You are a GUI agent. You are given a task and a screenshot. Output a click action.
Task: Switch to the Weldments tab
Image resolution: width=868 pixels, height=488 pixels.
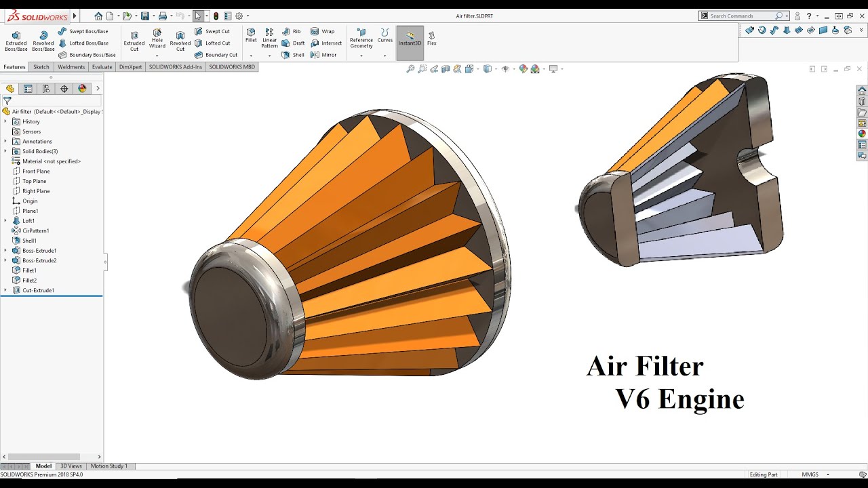click(x=71, y=67)
